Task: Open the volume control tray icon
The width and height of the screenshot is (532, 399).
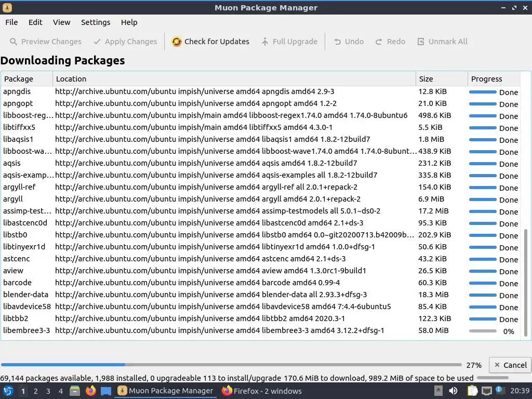Action: (x=453, y=391)
